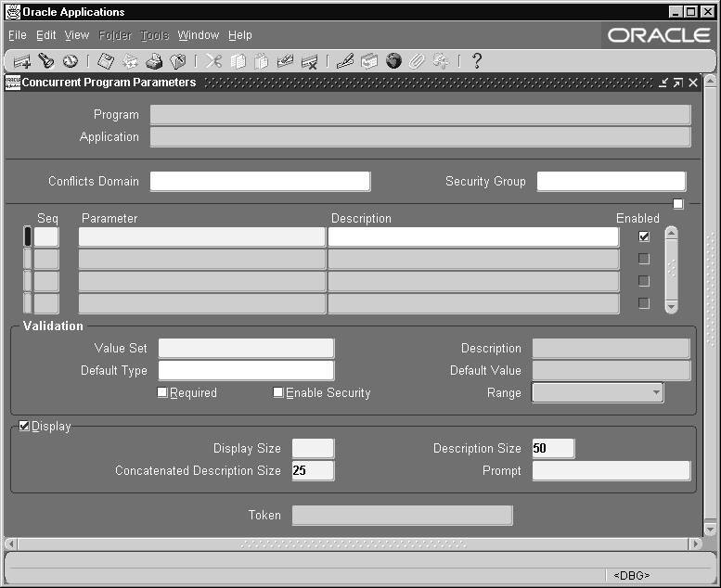This screenshot has width=721, height=588.
Task: Click the Print icon
Action: click(154, 61)
